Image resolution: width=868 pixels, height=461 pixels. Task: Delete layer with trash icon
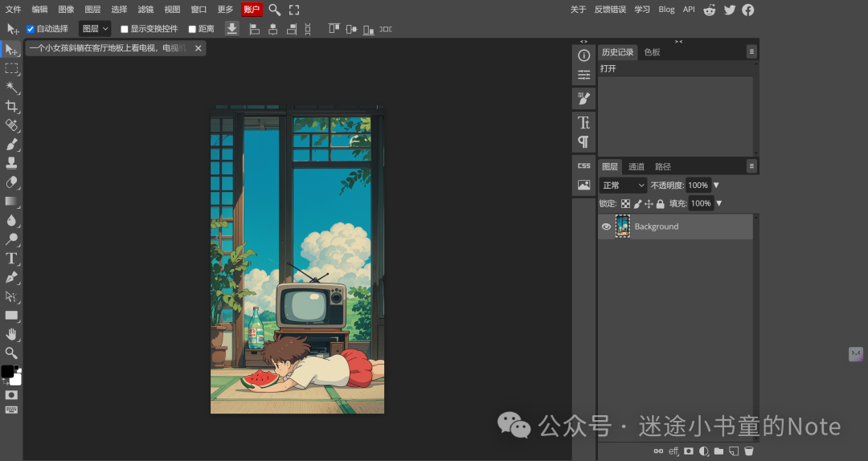pos(748,451)
